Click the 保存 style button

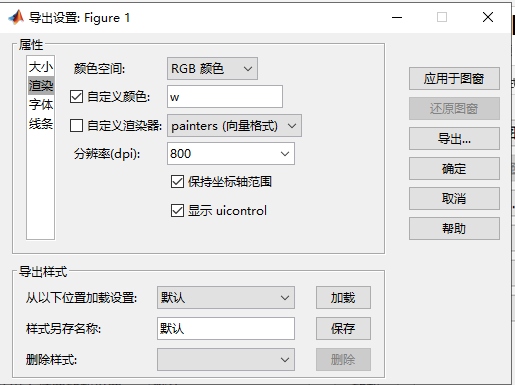click(x=343, y=329)
